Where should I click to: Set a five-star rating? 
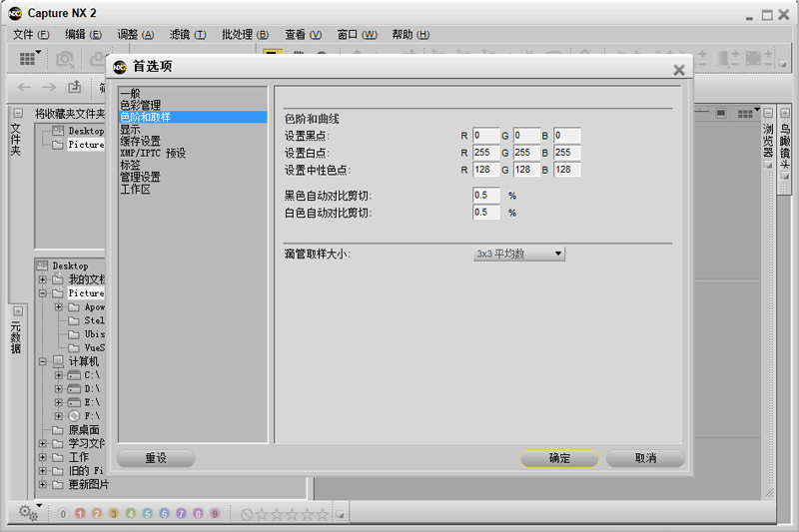click(x=322, y=515)
